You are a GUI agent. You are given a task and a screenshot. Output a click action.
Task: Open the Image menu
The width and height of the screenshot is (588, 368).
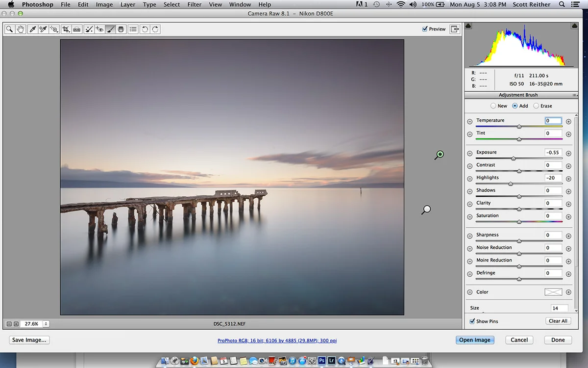pyautogui.click(x=104, y=4)
